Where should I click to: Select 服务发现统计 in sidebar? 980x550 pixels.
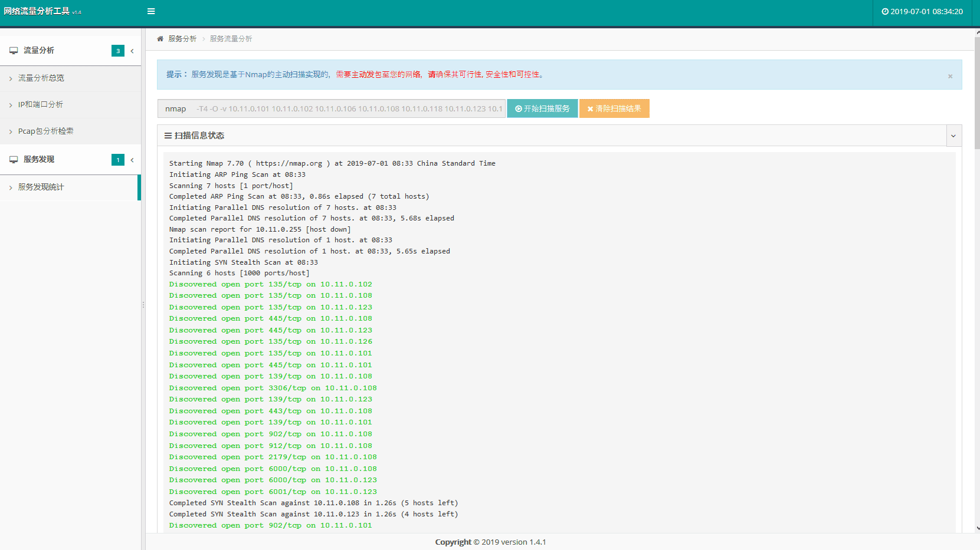(x=41, y=187)
